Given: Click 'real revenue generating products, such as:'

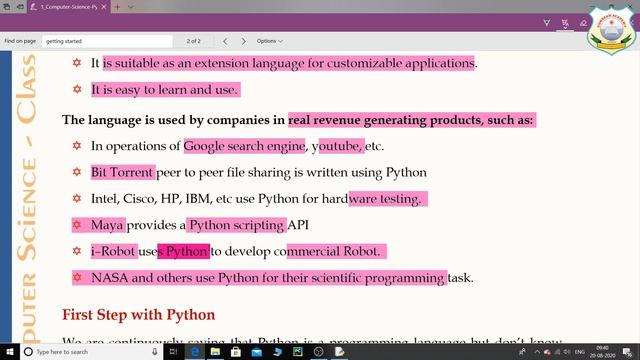Looking at the screenshot, I should point(411,120).
